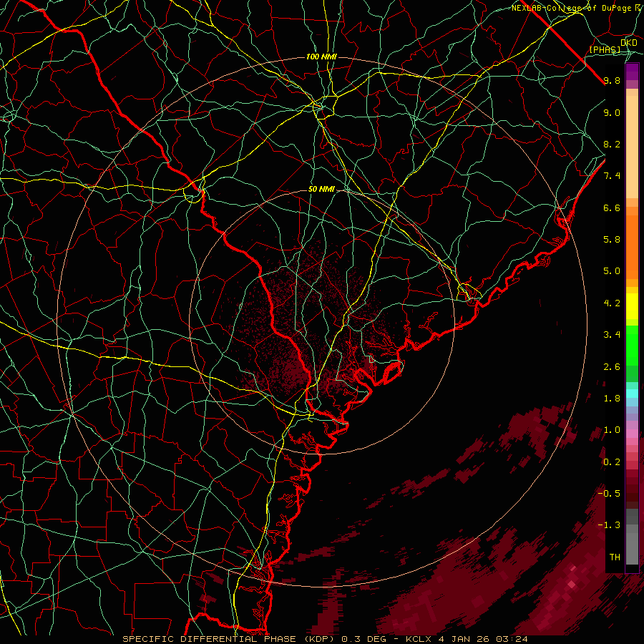Click the "50 NMI" range ring label
644x644 pixels.
321,190
